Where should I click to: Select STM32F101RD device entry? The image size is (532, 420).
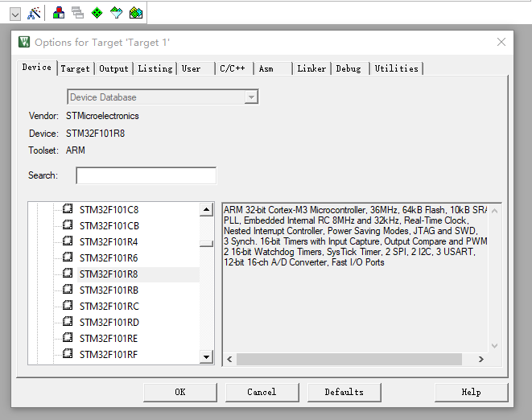coord(109,323)
